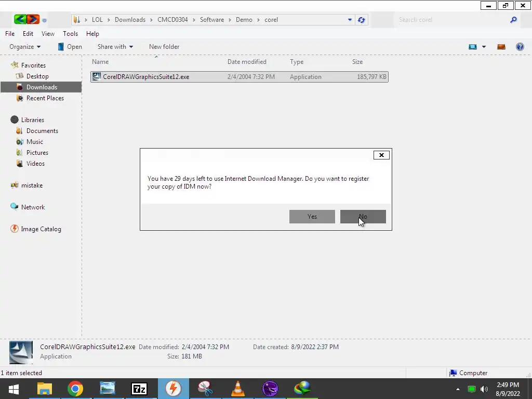Show hidden system tray icons
532x399 pixels.
[x=458, y=389]
